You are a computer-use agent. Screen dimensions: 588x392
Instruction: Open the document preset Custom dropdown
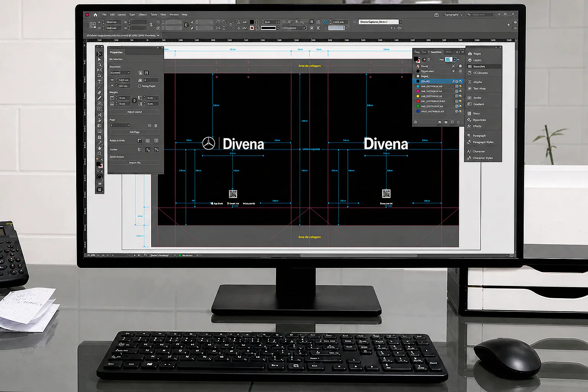[120, 73]
